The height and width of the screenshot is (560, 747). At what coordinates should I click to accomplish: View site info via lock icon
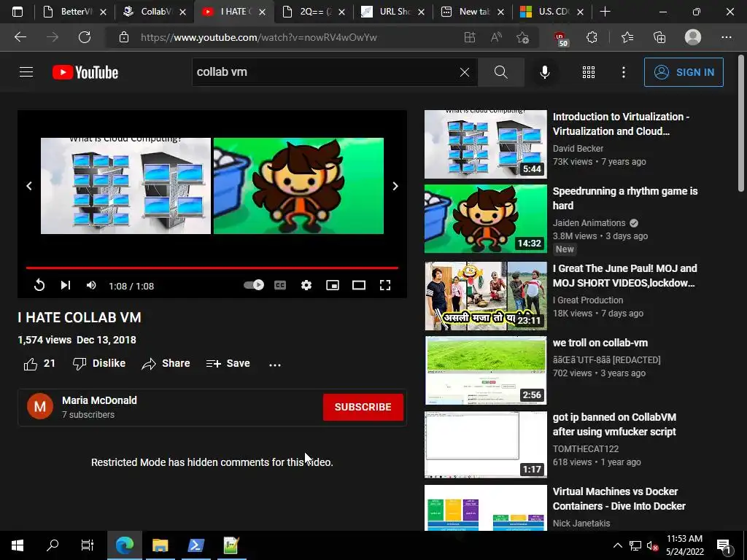point(124,37)
